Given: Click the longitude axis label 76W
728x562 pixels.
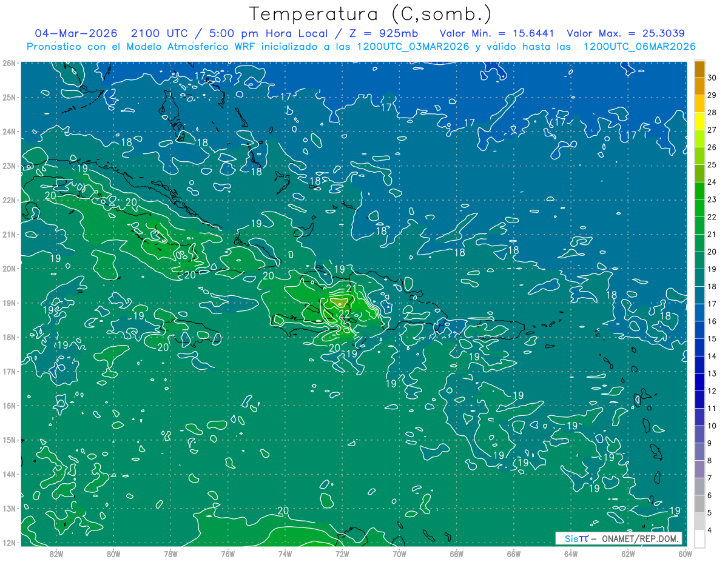Looking at the screenshot, I should pyautogui.click(x=228, y=553).
